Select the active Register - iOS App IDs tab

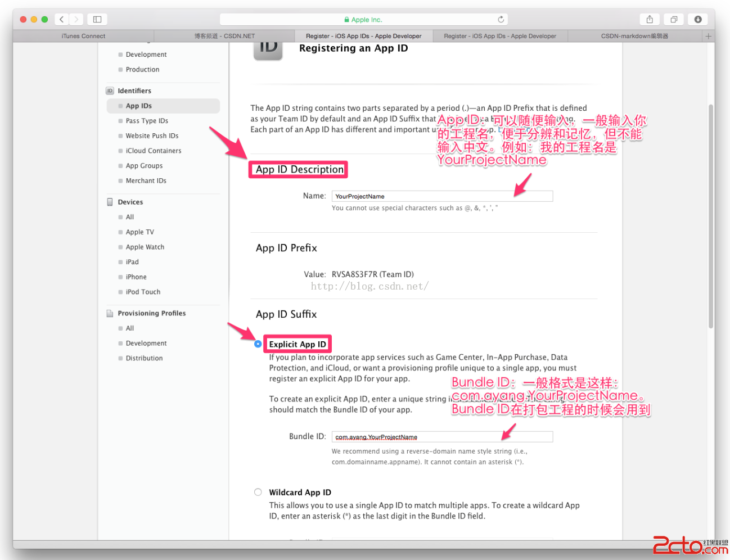pyautogui.click(x=364, y=36)
